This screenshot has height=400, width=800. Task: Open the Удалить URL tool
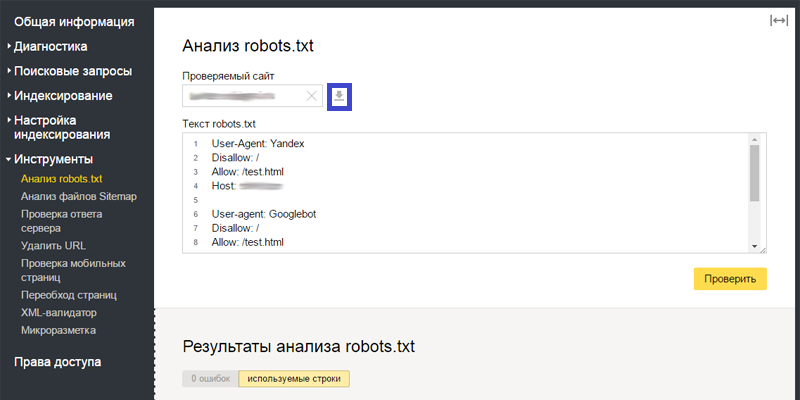pos(53,245)
